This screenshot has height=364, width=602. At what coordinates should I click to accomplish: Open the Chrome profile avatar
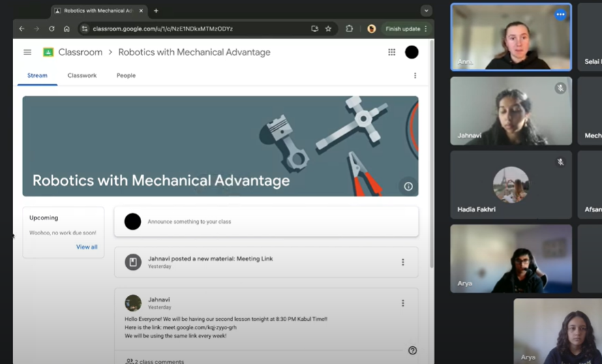(x=372, y=29)
